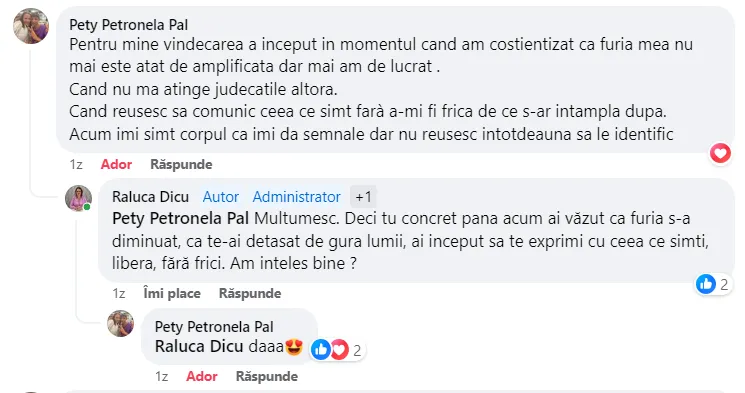View heart reaction on Pety's first comment
This screenshot has width=745, height=393.
click(720, 153)
